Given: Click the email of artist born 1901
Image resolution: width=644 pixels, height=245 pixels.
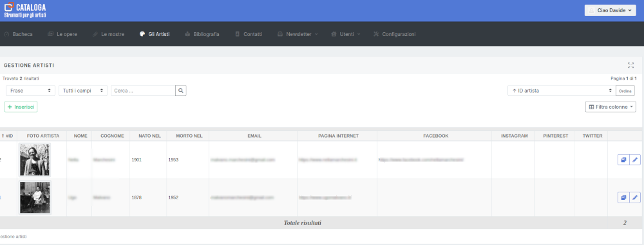Looking at the screenshot, I should pyautogui.click(x=242, y=159).
